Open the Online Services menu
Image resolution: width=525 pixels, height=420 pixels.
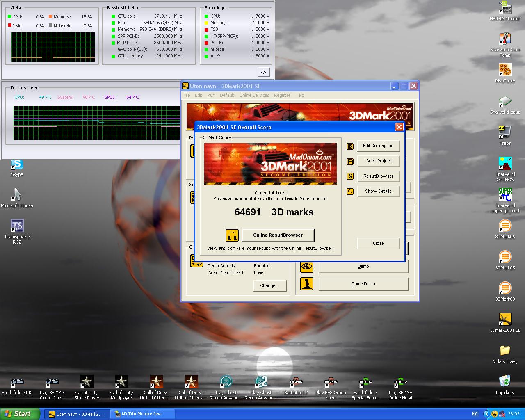(x=254, y=95)
